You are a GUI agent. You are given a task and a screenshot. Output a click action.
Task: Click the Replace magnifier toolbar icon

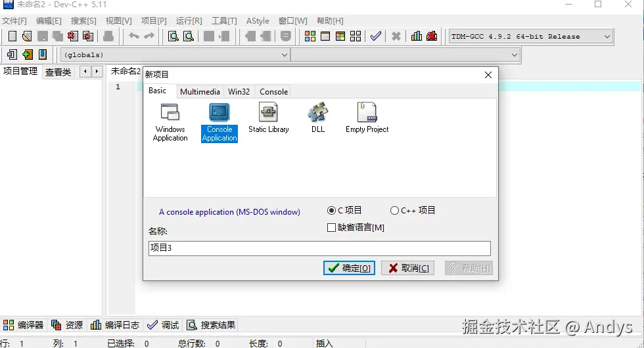click(x=189, y=36)
